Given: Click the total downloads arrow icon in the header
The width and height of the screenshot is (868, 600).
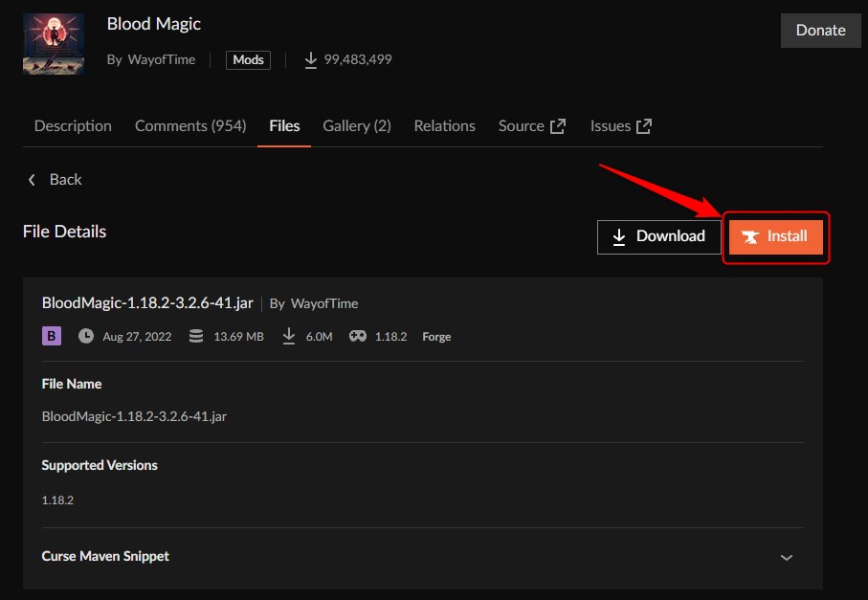Looking at the screenshot, I should pyautogui.click(x=311, y=59).
